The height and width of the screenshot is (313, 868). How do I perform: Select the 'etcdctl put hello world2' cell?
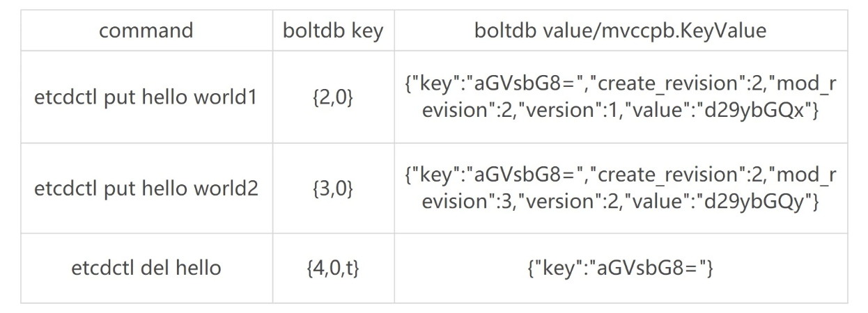(146, 188)
